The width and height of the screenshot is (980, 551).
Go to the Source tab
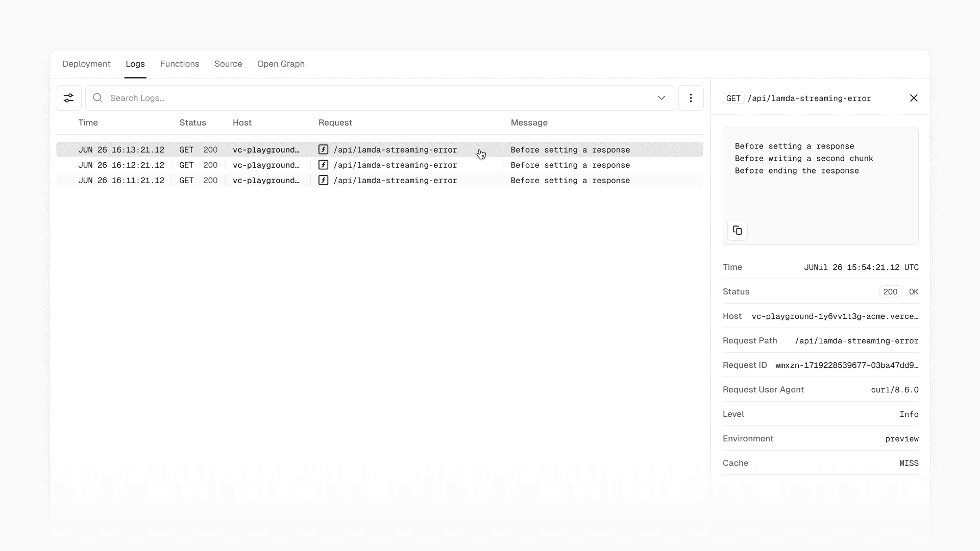[x=228, y=64]
